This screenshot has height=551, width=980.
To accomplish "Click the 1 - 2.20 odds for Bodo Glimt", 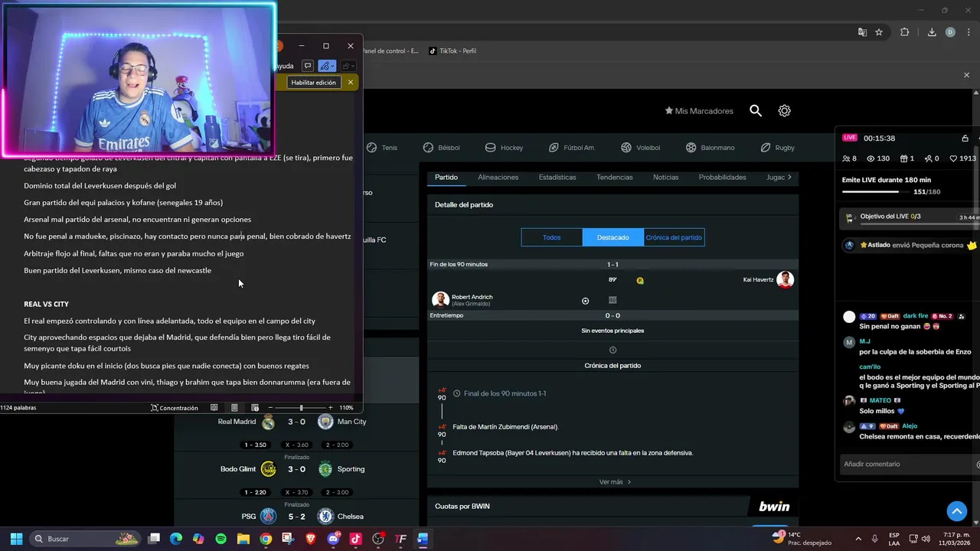I will click(x=256, y=493).
